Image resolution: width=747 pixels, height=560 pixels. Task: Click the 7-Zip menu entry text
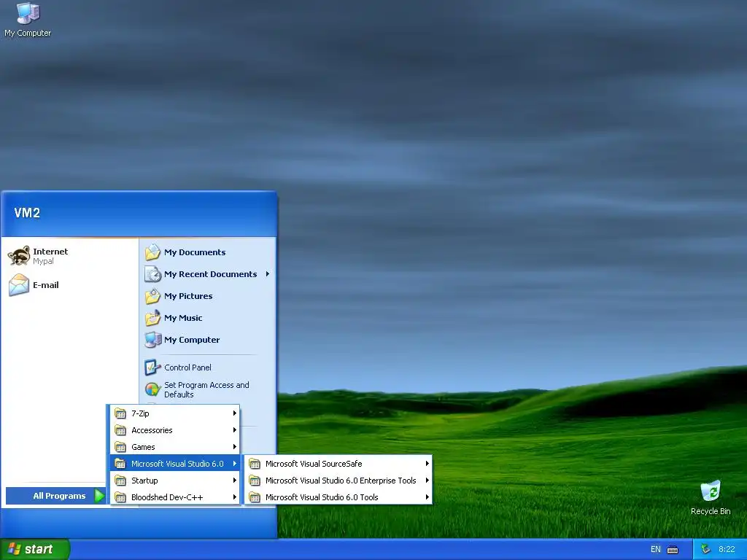pos(140,413)
